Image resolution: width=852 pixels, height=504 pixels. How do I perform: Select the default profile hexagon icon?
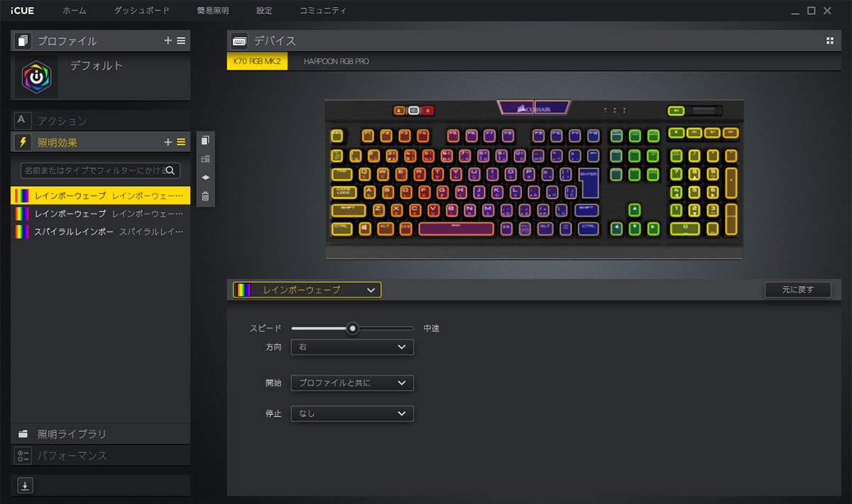click(36, 77)
